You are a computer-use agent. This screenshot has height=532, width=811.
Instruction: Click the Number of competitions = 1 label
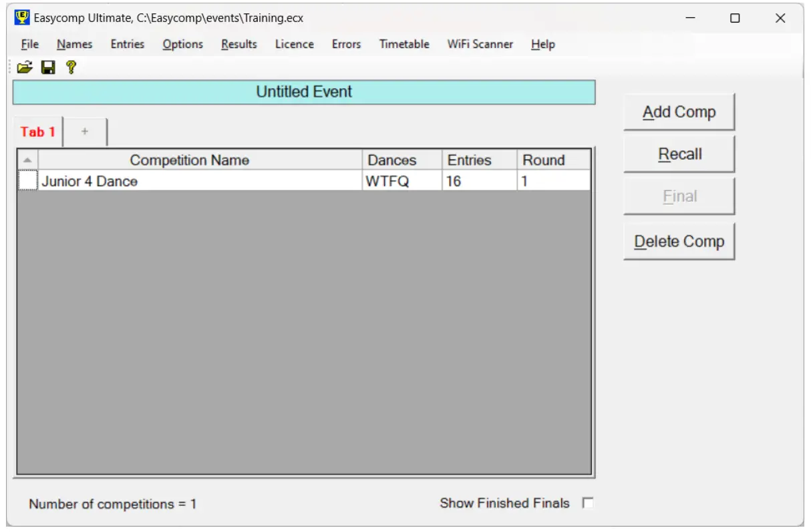[x=112, y=504]
